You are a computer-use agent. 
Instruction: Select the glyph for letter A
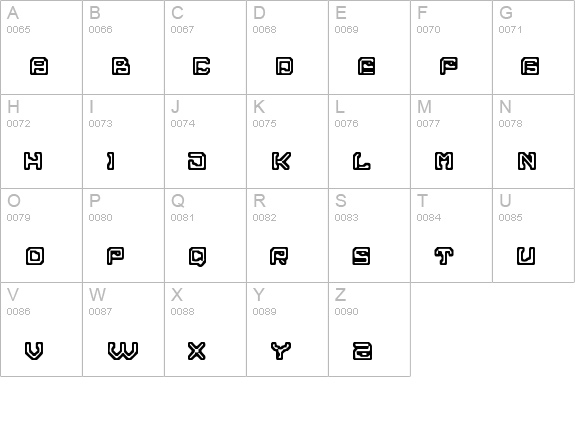pyautogui.click(x=39, y=66)
